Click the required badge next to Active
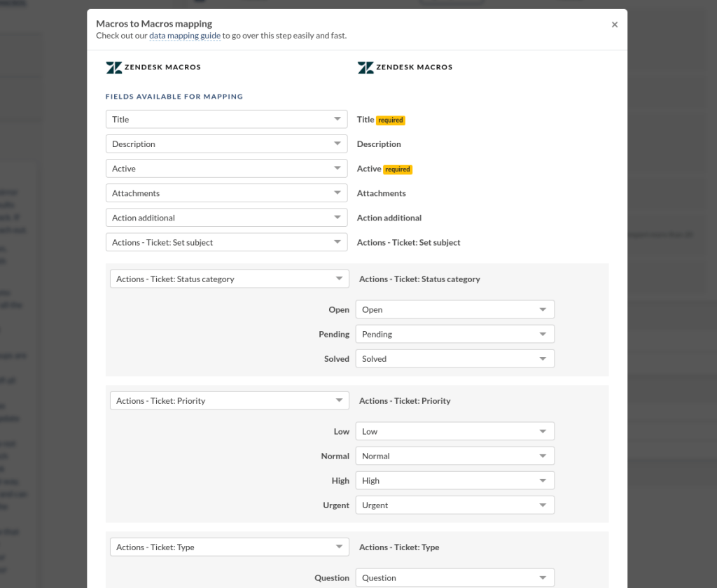The height and width of the screenshot is (588, 717). pyautogui.click(x=397, y=169)
